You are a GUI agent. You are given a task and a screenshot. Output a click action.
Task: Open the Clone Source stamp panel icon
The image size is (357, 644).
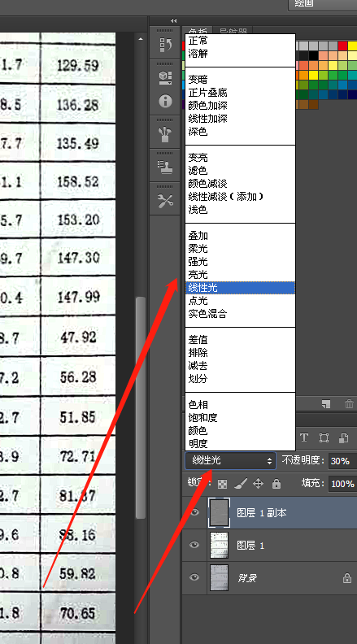[165, 167]
